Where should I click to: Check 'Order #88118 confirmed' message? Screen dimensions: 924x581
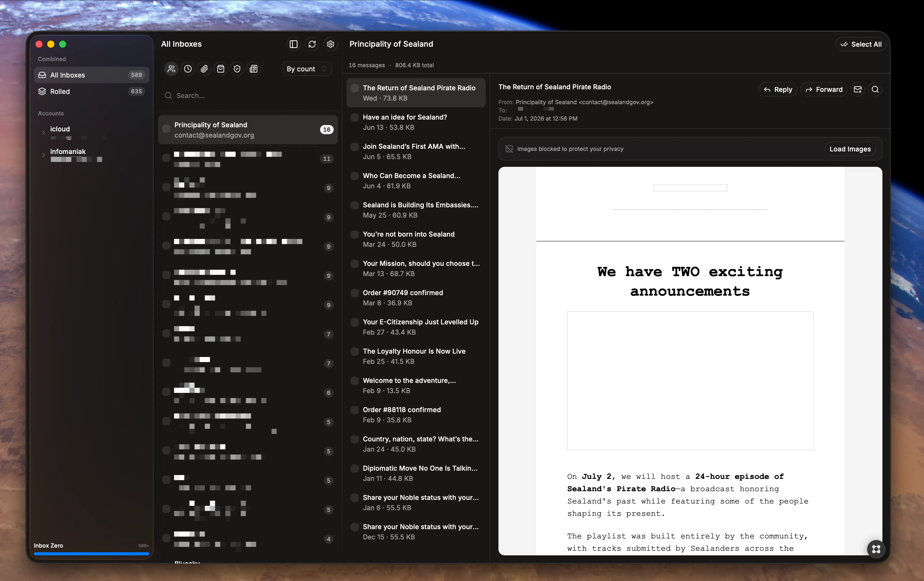[355, 410]
